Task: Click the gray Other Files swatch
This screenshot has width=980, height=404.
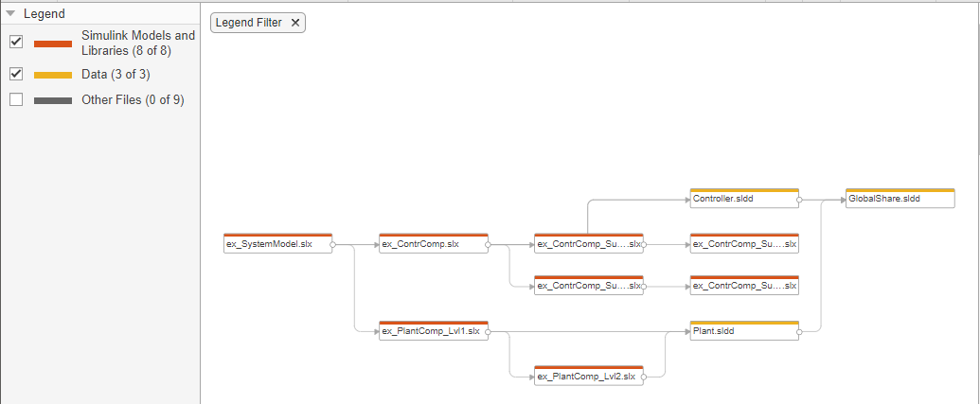Action: (x=52, y=100)
